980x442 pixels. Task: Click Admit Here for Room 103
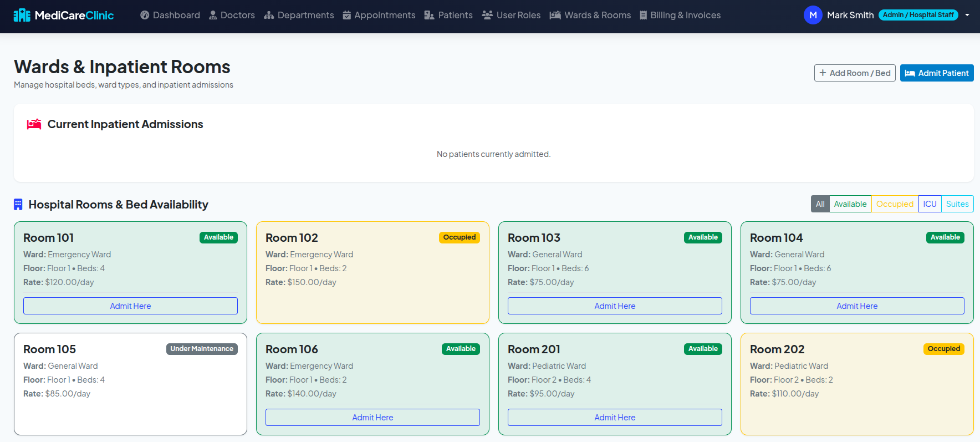tap(615, 306)
